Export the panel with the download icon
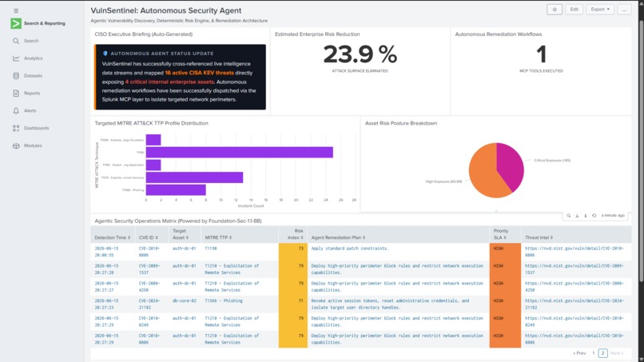The image size is (644, 362). (x=577, y=215)
